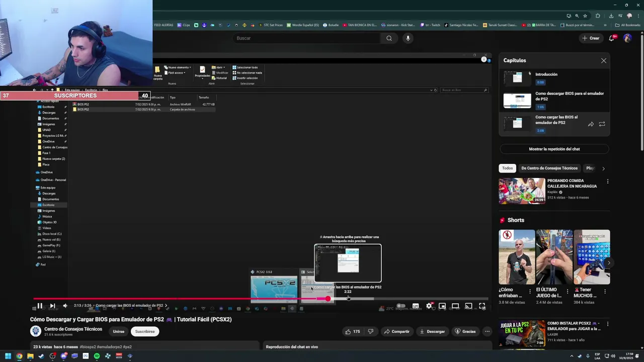Open options for Tener MUCHOS short
The image size is (644, 362).
(x=605, y=291)
